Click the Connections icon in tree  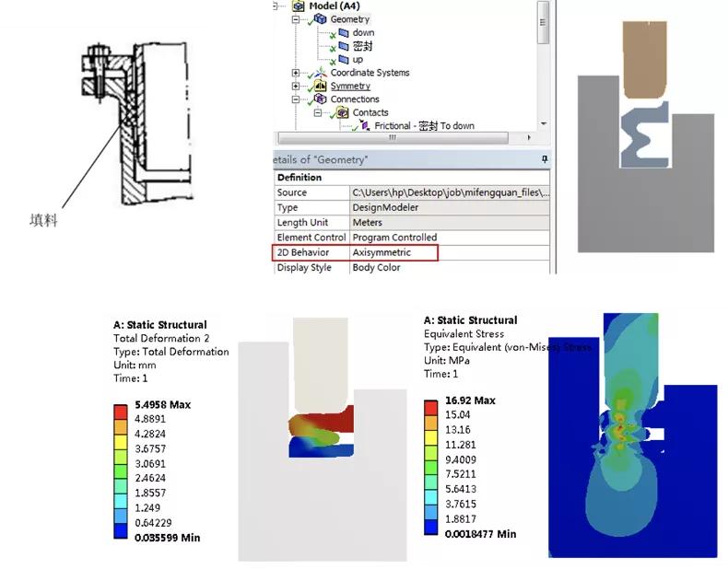320,99
